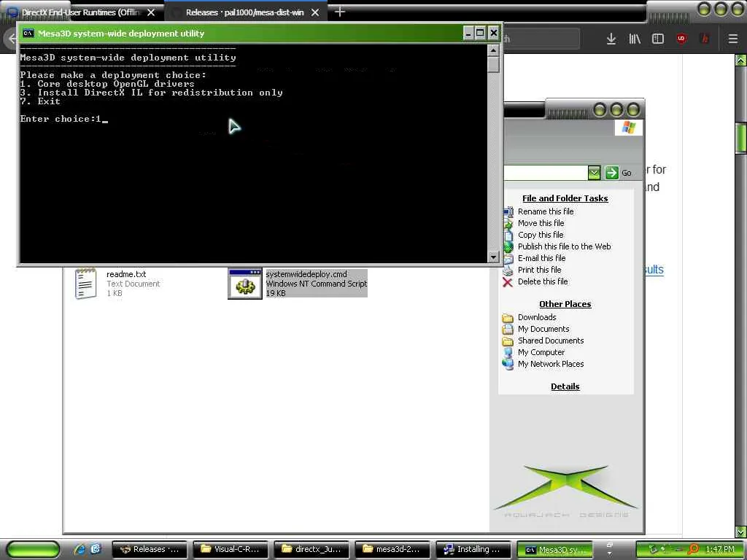Viewport: 747px width, 560px height.
Task: Switch to mesa3d-2... folder taskbar button
Action: [392, 550]
